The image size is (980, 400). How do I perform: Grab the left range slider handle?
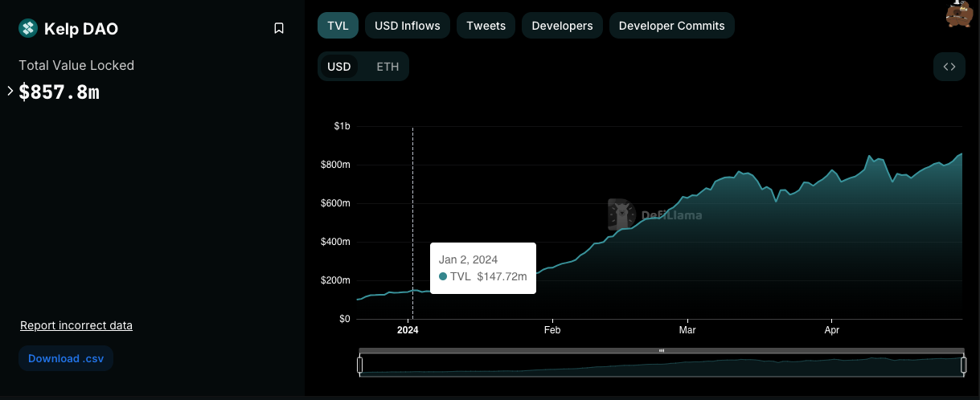359,365
